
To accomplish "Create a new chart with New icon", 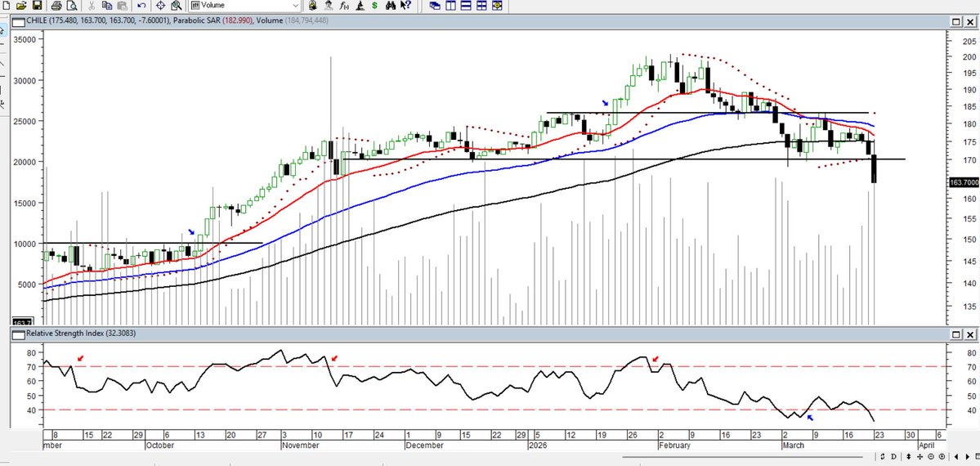I will tap(7, 6).
